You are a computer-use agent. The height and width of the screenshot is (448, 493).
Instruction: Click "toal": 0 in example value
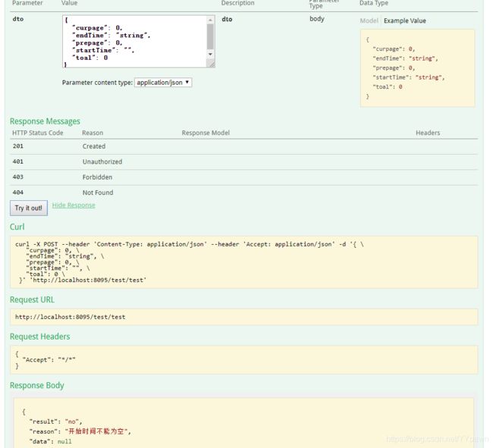[388, 87]
